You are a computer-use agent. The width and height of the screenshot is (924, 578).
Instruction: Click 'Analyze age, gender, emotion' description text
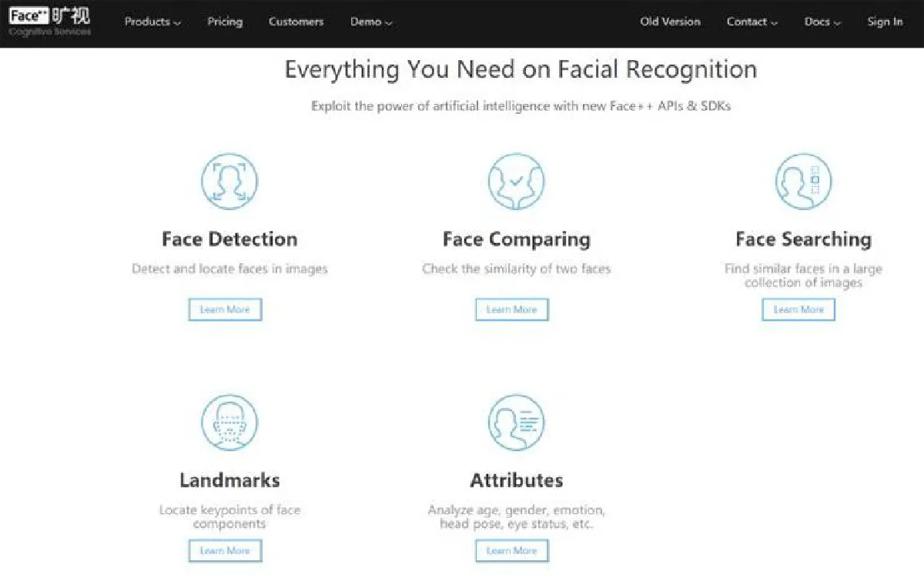[x=516, y=516]
